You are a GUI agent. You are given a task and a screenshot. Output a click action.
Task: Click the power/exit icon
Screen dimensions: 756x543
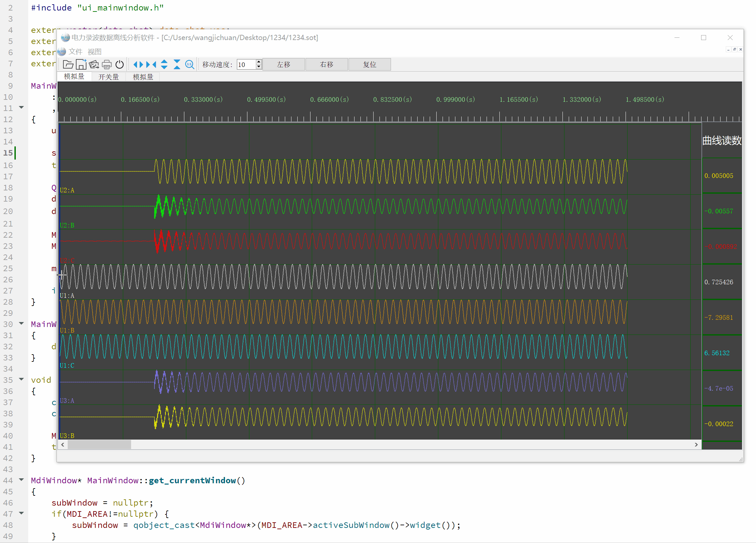[x=119, y=64]
